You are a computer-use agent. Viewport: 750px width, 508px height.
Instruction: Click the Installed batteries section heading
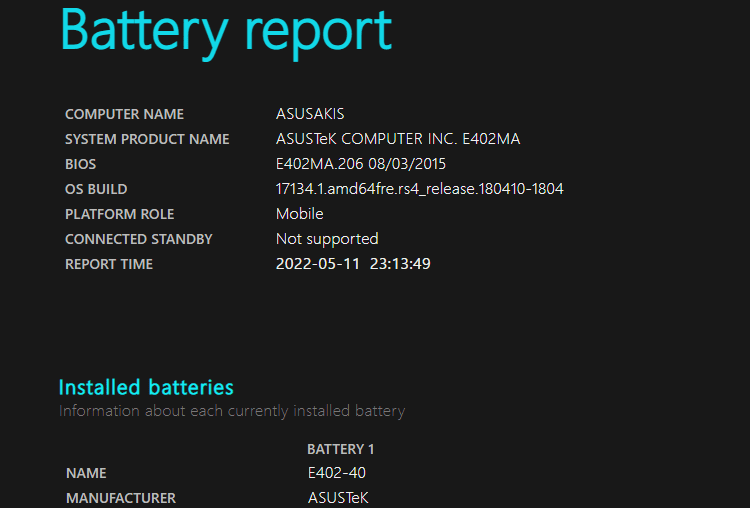tap(146, 387)
